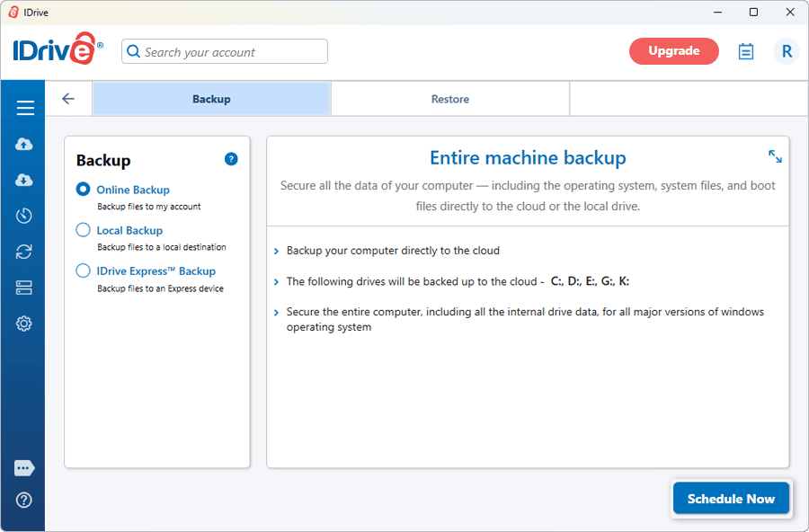
Task: Open the activity log clipboard icon
Action: coord(745,51)
